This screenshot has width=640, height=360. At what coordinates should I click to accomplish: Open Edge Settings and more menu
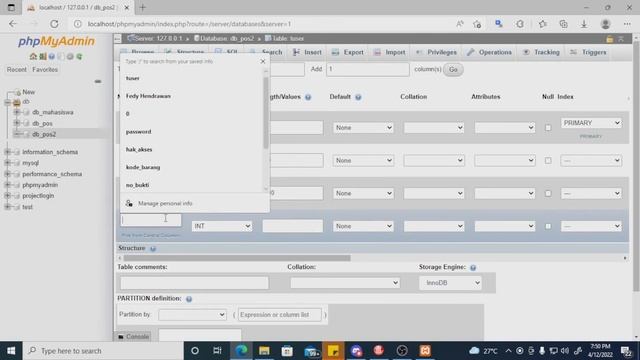[627, 24]
